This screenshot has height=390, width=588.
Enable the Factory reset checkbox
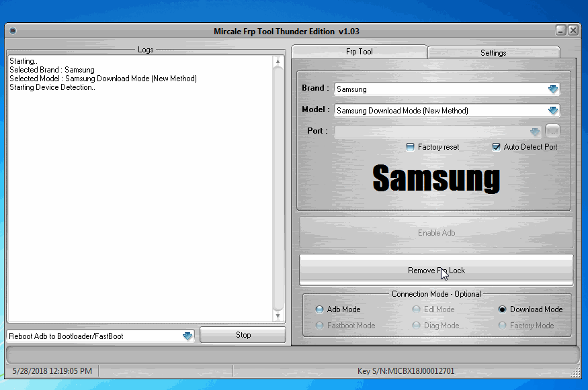410,147
